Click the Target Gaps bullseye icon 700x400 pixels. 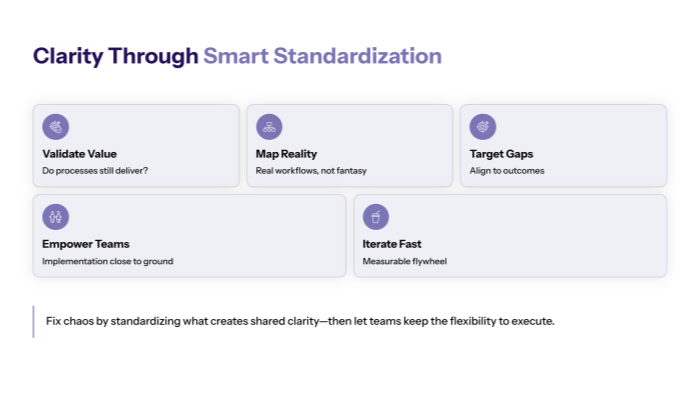coord(483,127)
